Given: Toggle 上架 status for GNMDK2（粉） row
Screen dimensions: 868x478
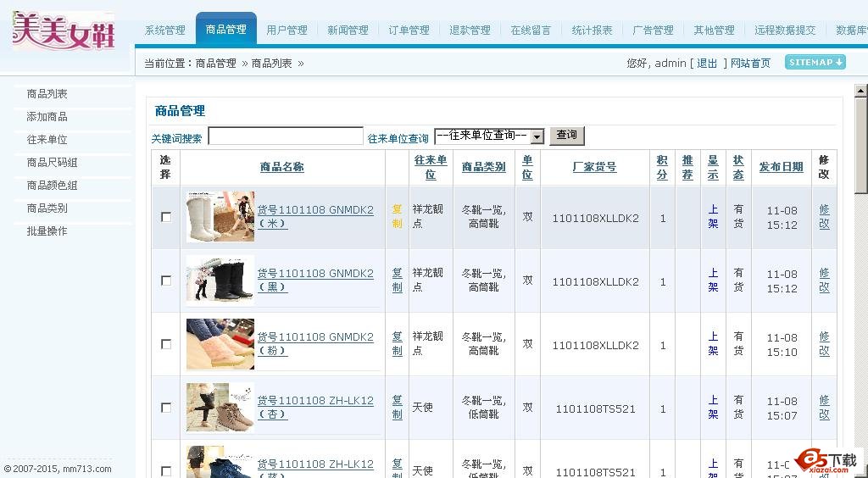Looking at the screenshot, I should pos(713,344).
